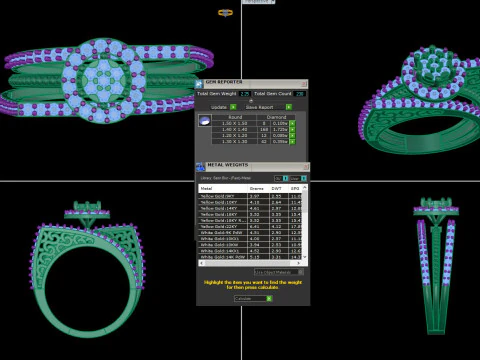Close the Metal Weights panel
480x360 pixels.
(x=306, y=166)
